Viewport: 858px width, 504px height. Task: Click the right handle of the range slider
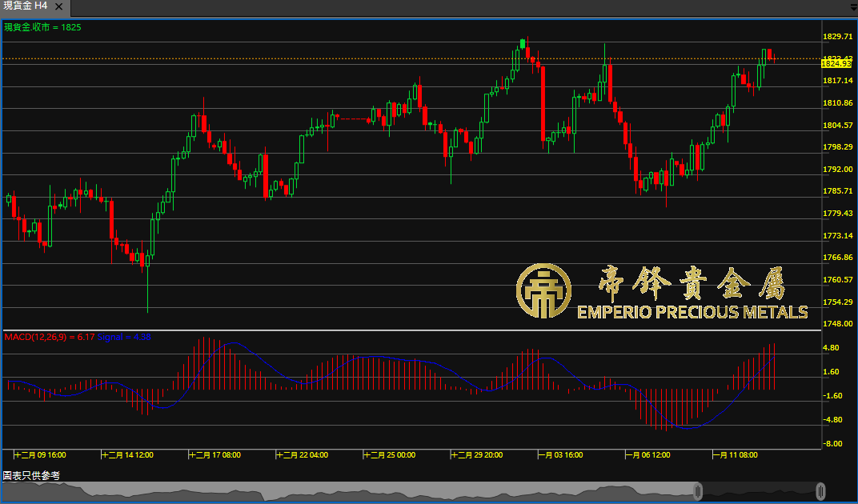tap(821, 491)
